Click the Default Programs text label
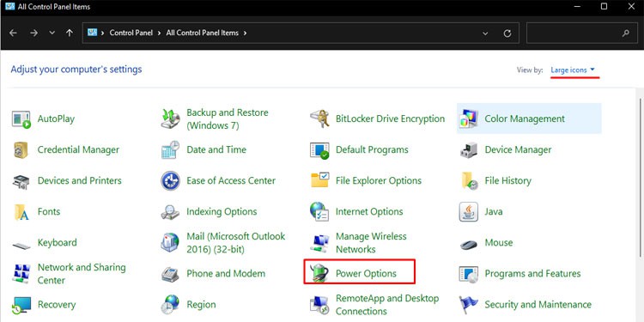The image size is (644, 322). pos(372,150)
